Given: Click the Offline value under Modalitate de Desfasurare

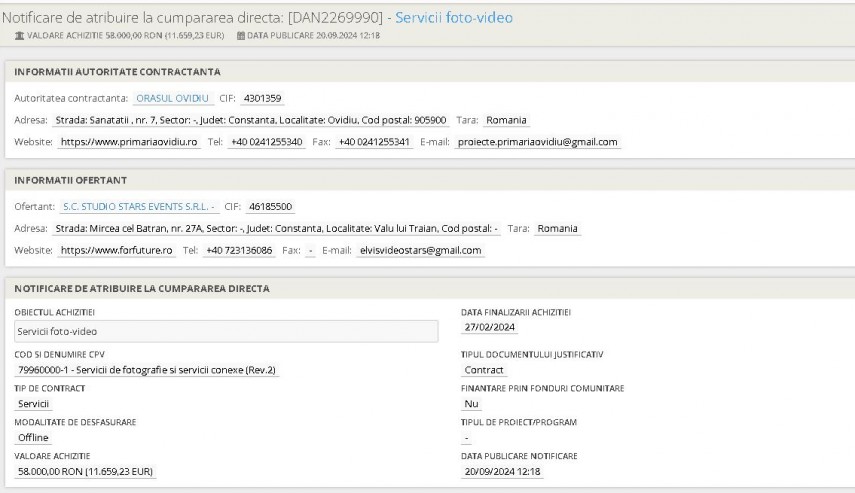Looking at the screenshot, I should [x=33, y=437].
